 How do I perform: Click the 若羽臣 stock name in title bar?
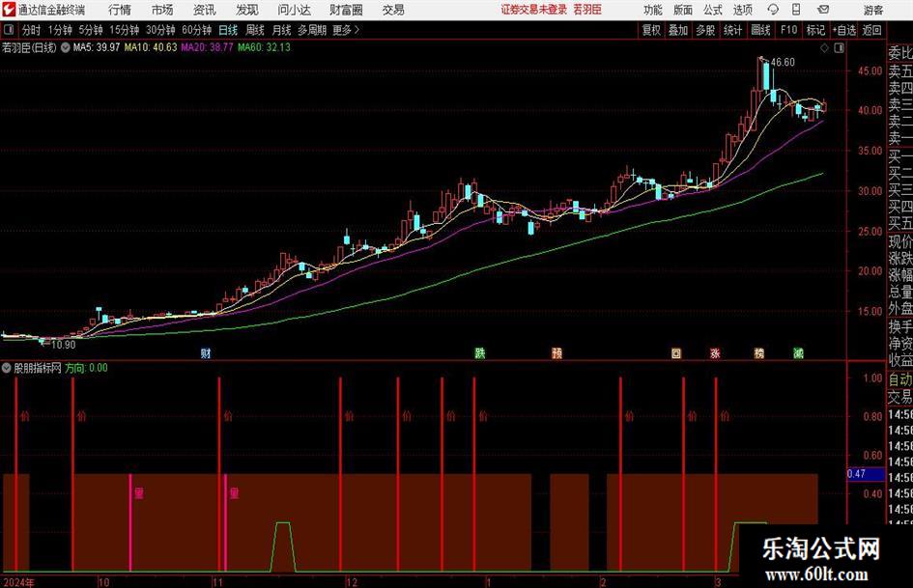(x=587, y=10)
